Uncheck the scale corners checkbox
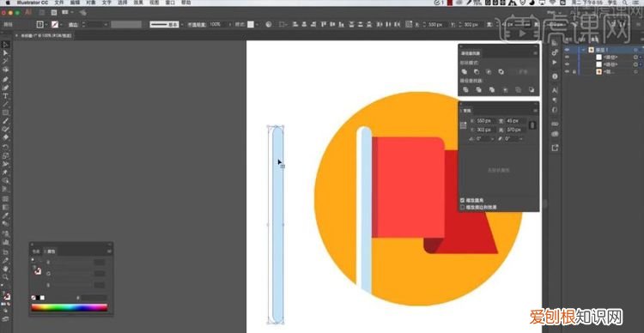644x333 pixels. (x=463, y=200)
